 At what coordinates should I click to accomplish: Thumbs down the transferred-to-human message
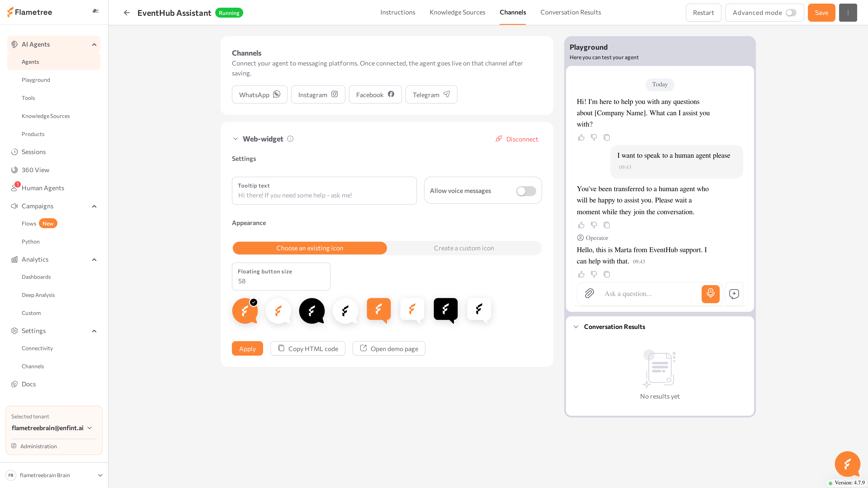pyautogui.click(x=594, y=225)
